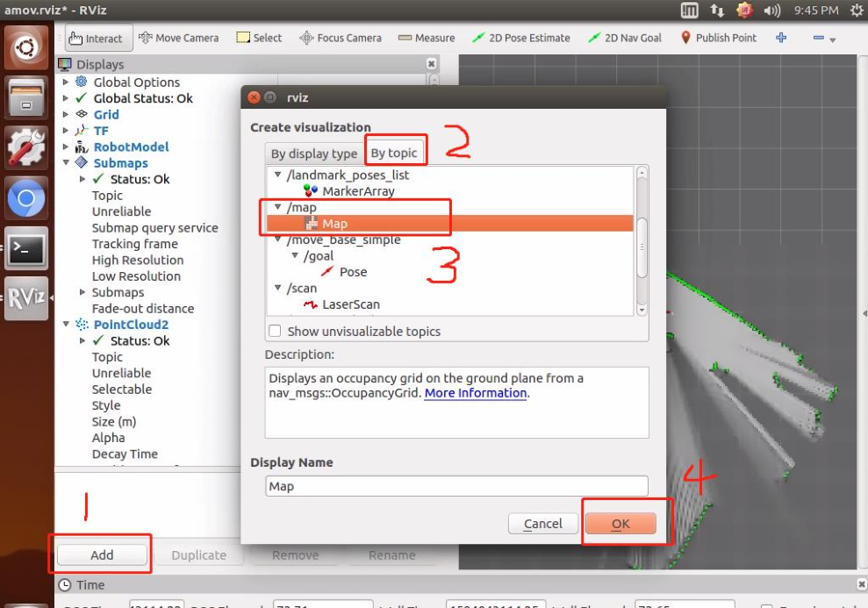Click the blue plus add-tool icon
868x608 pixels.
(781, 38)
